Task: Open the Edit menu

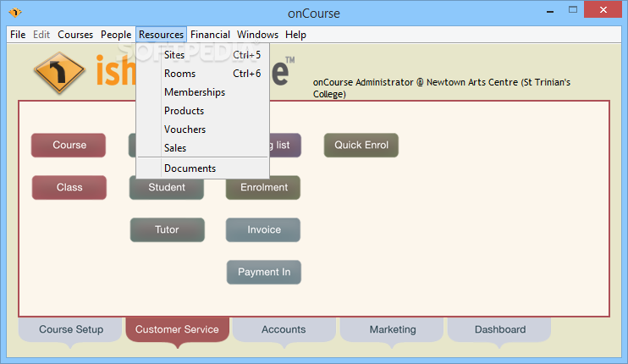Action: pos(41,35)
